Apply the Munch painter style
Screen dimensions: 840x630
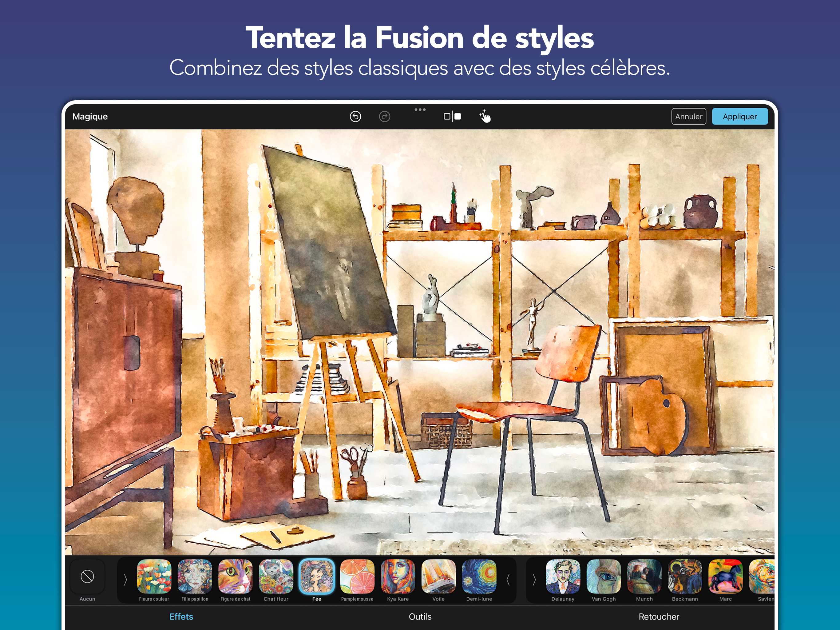pos(644,576)
